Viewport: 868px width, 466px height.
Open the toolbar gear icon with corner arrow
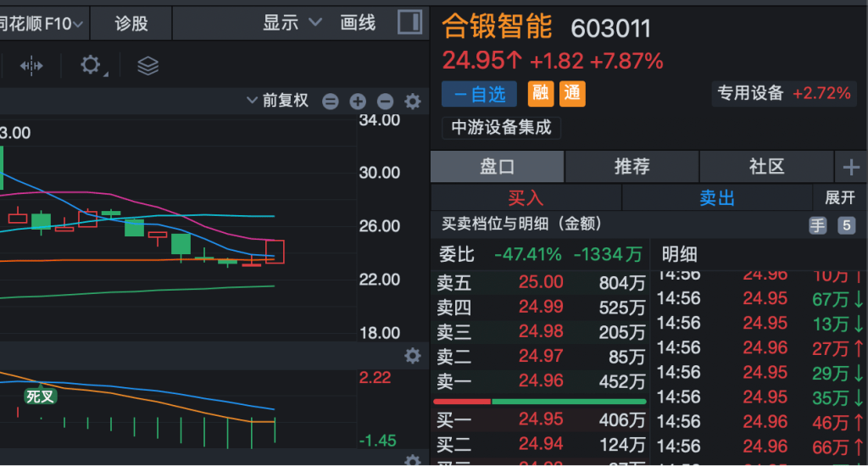92,66
